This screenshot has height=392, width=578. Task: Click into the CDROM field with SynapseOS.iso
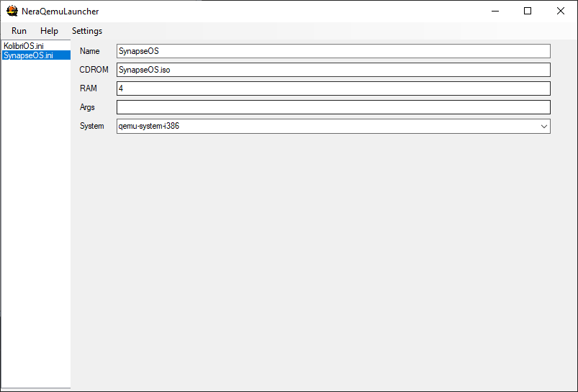pos(333,70)
